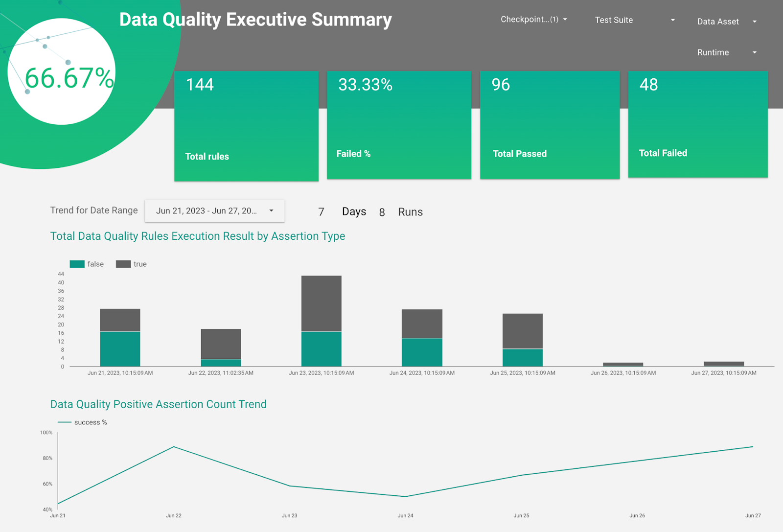This screenshot has height=532, width=783.
Task: Click the trend line low point at Jun 24
Action: (405, 497)
